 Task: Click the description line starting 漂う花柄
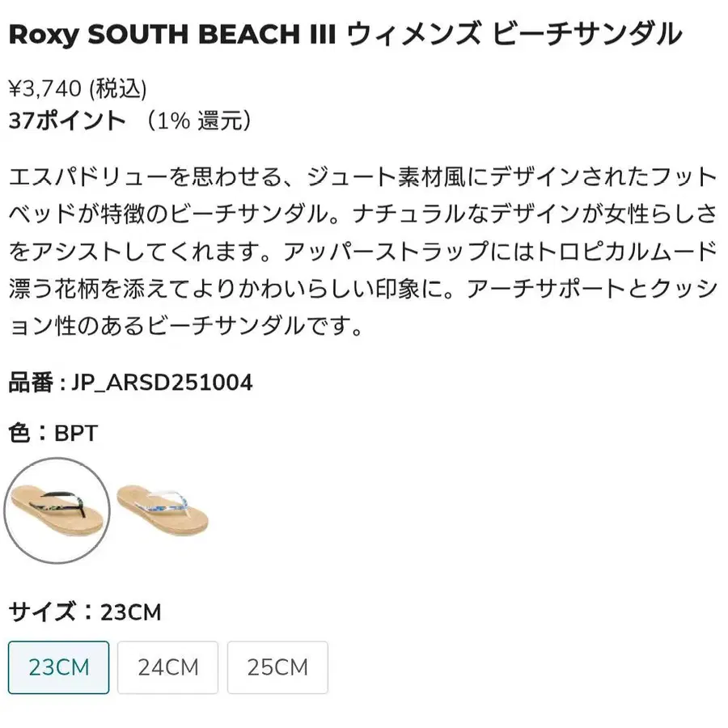coord(363,289)
